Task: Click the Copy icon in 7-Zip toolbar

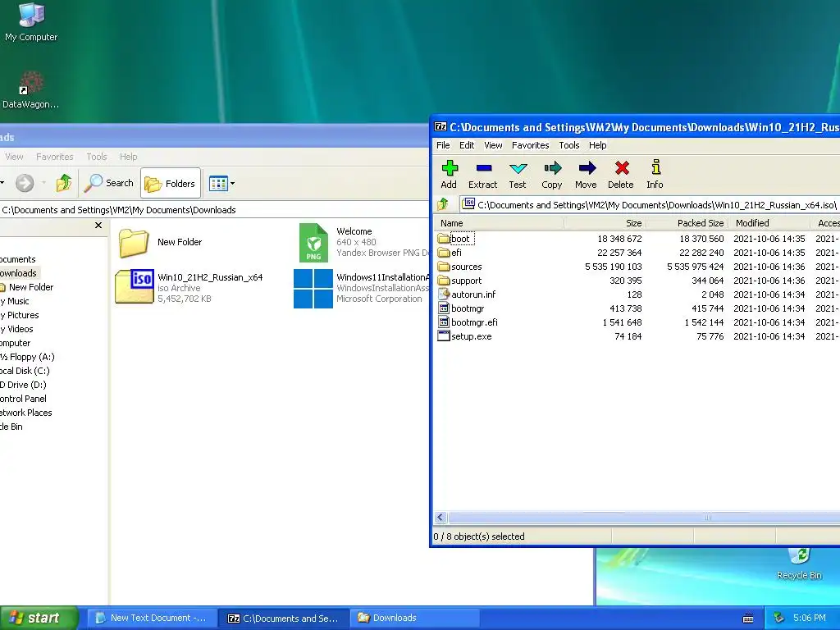Action: click(552, 175)
